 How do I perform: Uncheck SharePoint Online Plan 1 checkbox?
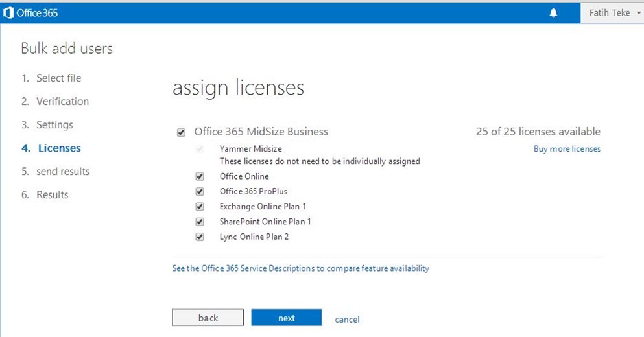[x=200, y=222]
